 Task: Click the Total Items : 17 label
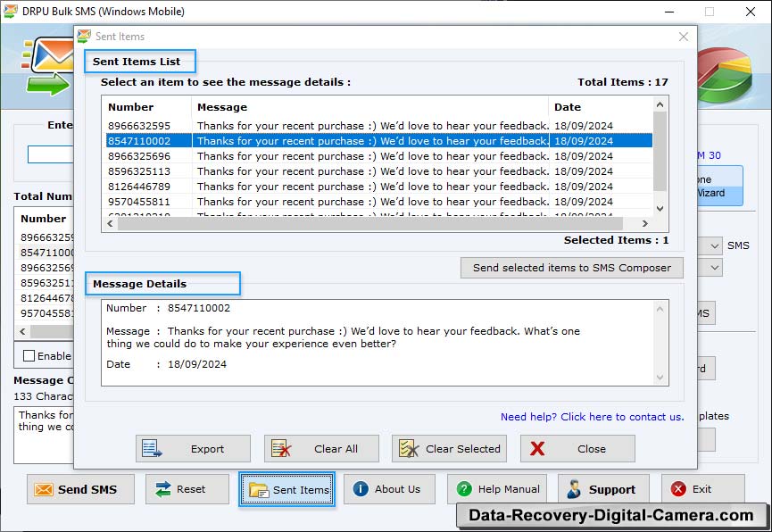pyautogui.click(x=623, y=82)
